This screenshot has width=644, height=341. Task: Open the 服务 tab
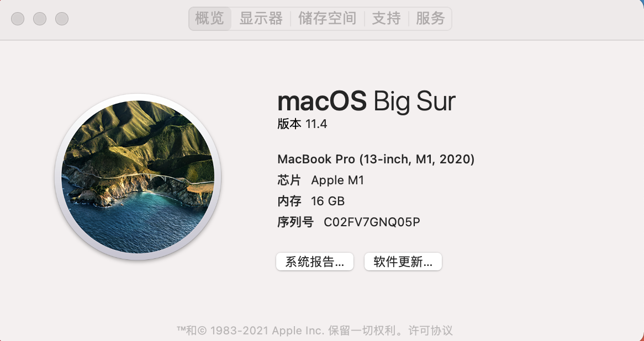coord(430,18)
